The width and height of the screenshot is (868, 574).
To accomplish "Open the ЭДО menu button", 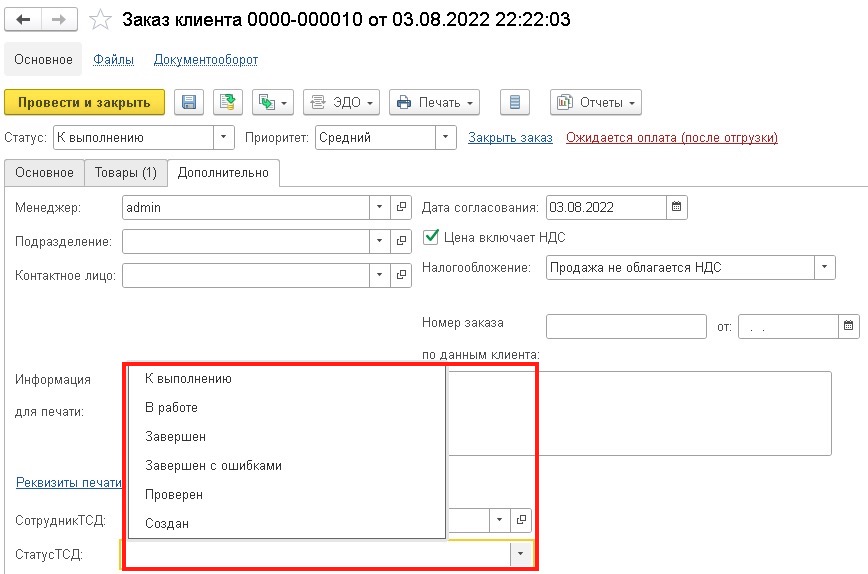I will click(x=342, y=102).
